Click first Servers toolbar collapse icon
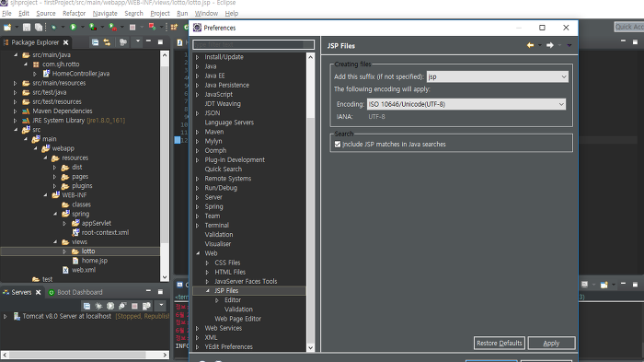The image size is (644, 362). (86, 306)
